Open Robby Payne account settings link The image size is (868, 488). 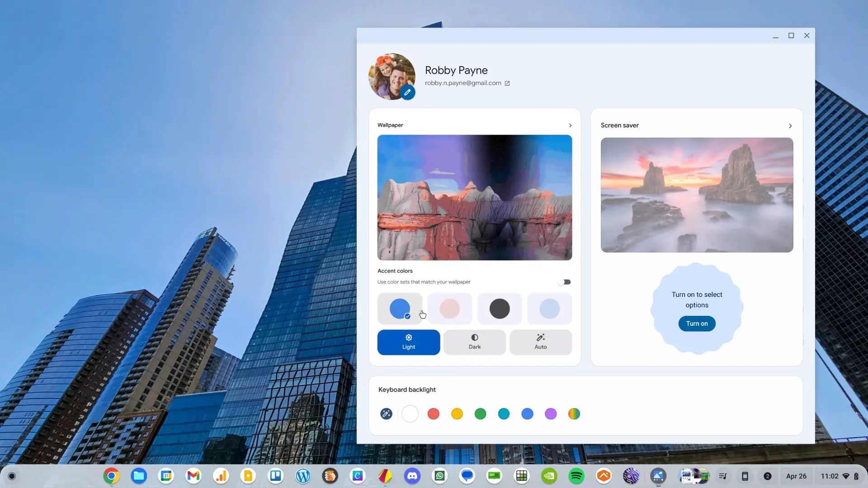click(507, 83)
